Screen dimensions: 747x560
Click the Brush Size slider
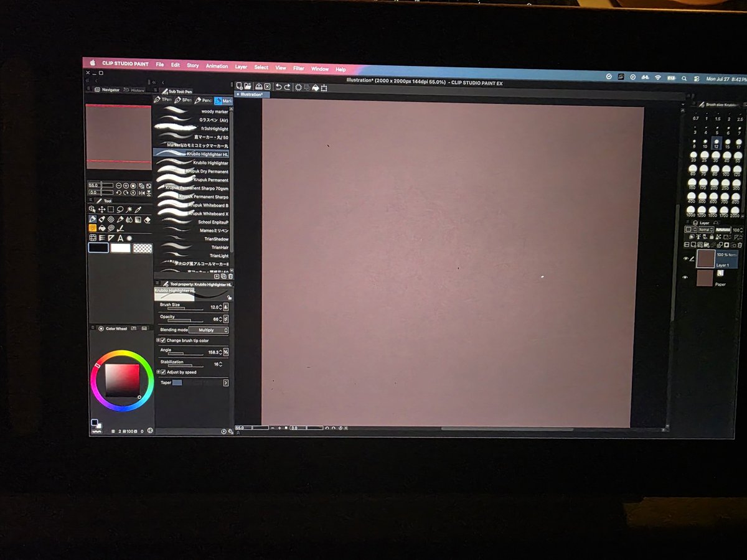186,309
